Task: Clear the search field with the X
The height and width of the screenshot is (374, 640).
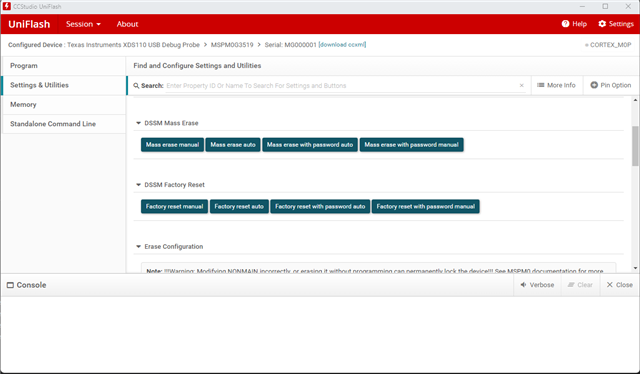Action: click(x=521, y=86)
